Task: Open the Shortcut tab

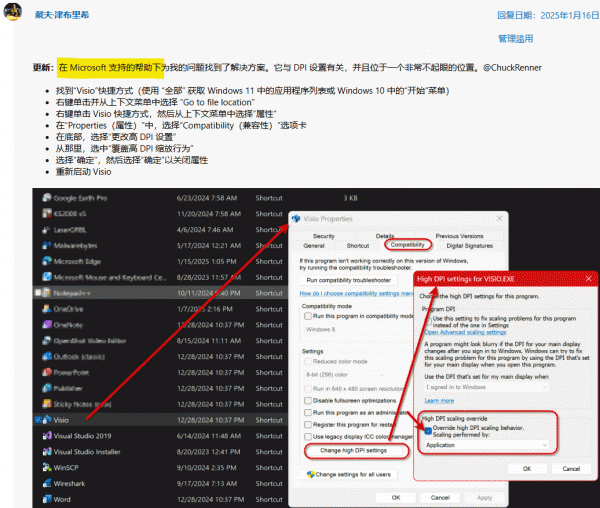Action: (x=358, y=246)
